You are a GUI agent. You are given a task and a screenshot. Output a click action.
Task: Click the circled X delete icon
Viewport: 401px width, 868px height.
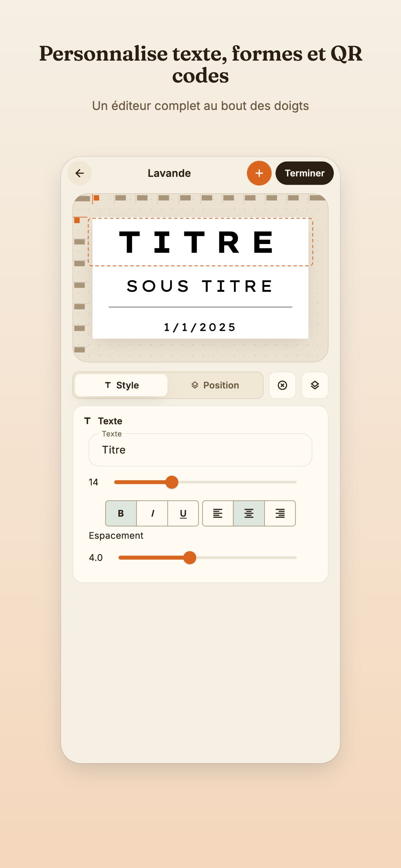pyautogui.click(x=282, y=385)
